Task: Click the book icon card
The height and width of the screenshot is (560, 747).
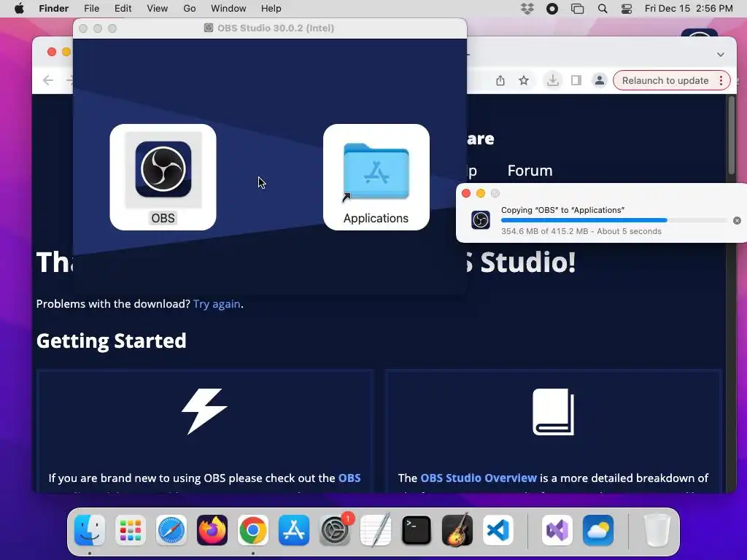Action: point(553,412)
